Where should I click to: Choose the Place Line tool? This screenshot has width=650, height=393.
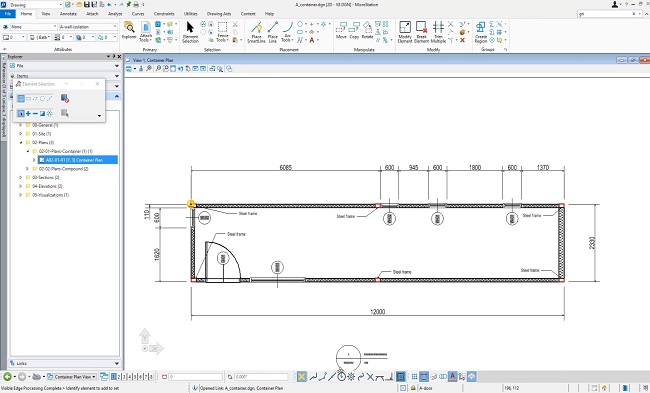272,32
